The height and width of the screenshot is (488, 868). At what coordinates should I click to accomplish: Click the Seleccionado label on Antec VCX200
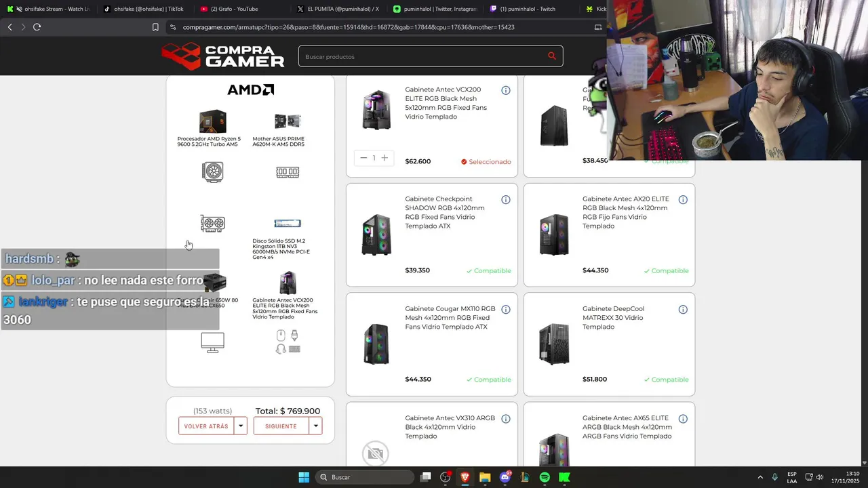486,162
